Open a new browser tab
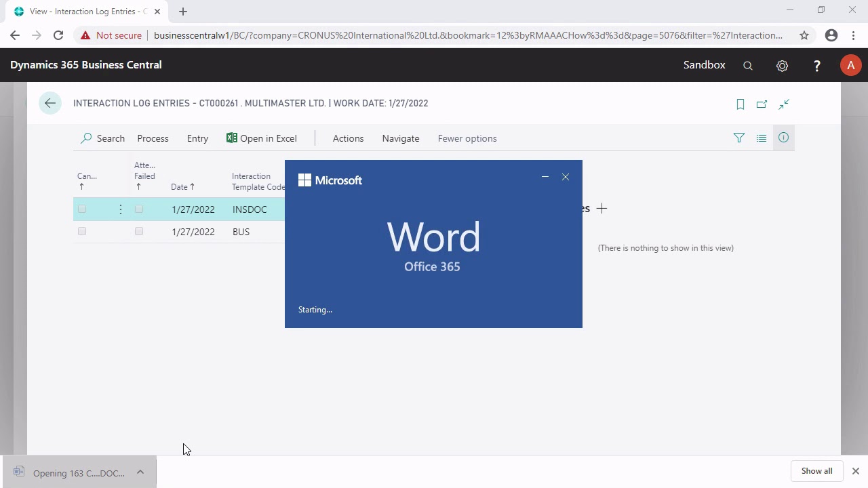This screenshot has height=488, width=868. pos(183,12)
